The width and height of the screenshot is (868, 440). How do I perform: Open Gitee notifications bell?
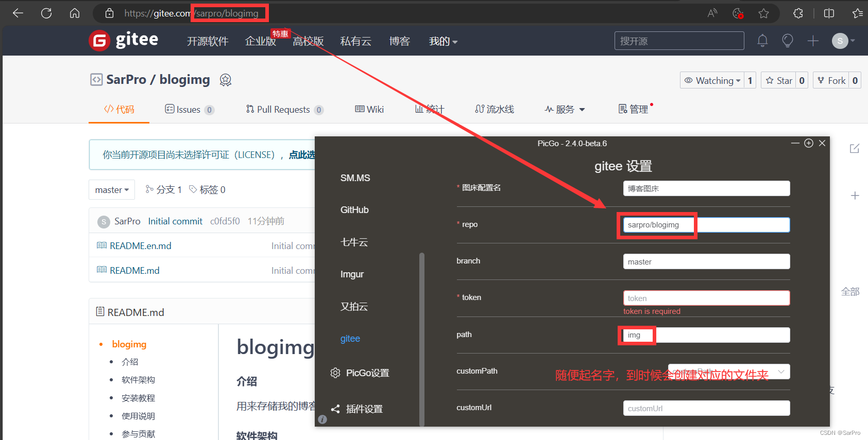coord(762,41)
